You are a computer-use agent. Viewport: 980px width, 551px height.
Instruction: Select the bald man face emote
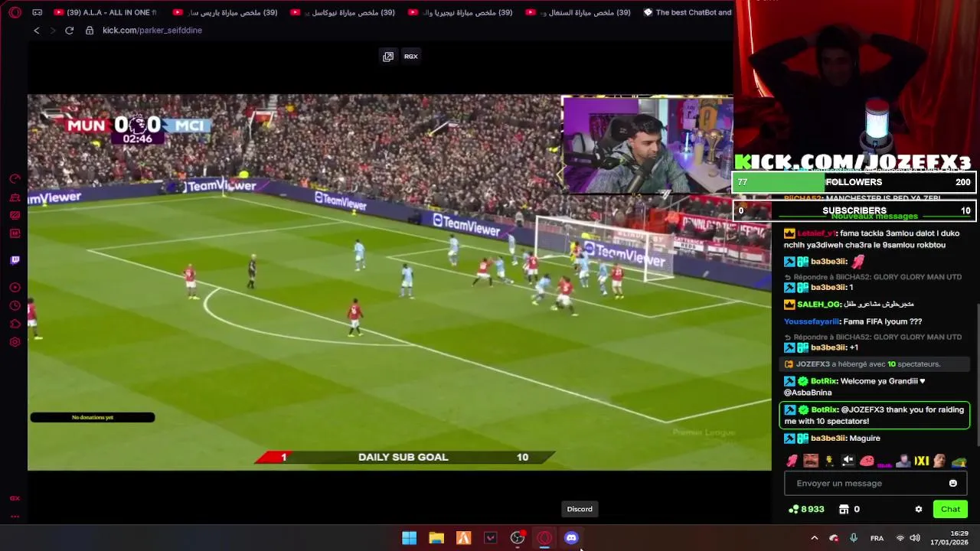[939, 461]
